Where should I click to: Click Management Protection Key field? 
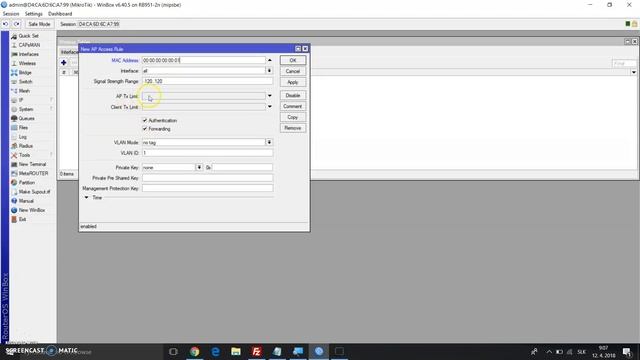pyautogui.click(x=207, y=189)
